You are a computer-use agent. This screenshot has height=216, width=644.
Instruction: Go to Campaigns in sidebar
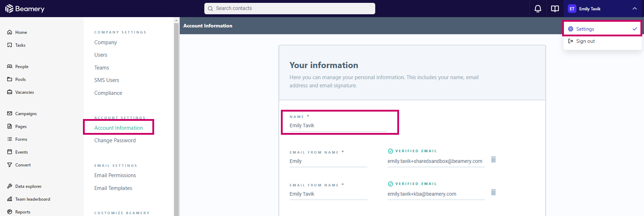coord(26,114)
